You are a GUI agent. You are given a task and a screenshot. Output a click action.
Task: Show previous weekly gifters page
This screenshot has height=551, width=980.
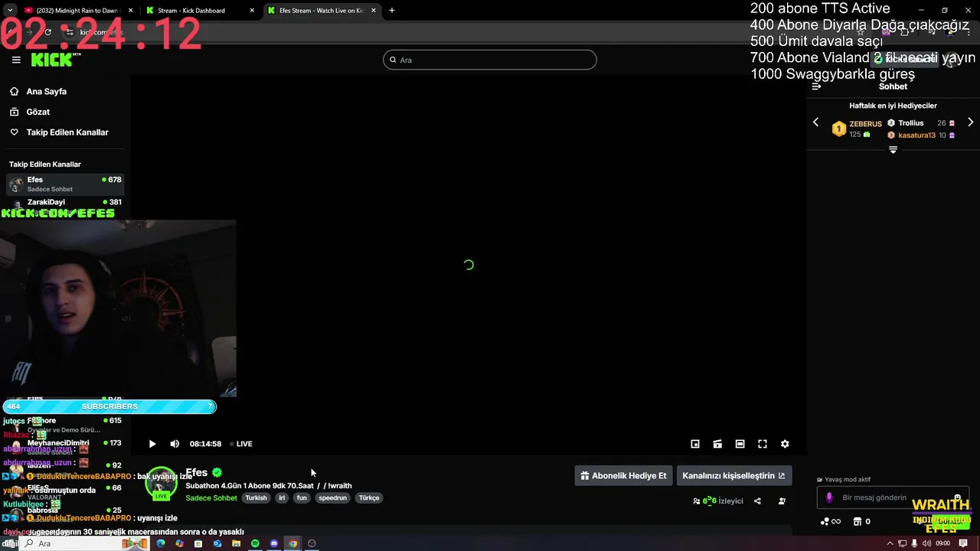(x=815, y=122)
